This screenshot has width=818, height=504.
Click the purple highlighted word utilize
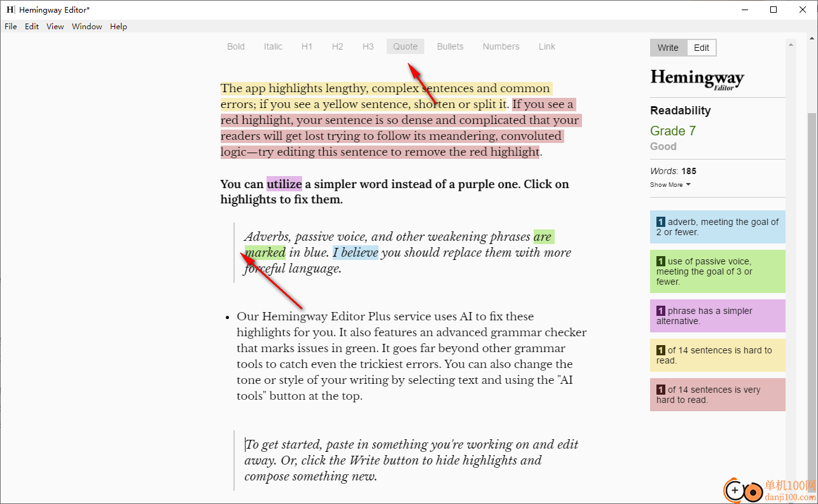tap(284, 184)
